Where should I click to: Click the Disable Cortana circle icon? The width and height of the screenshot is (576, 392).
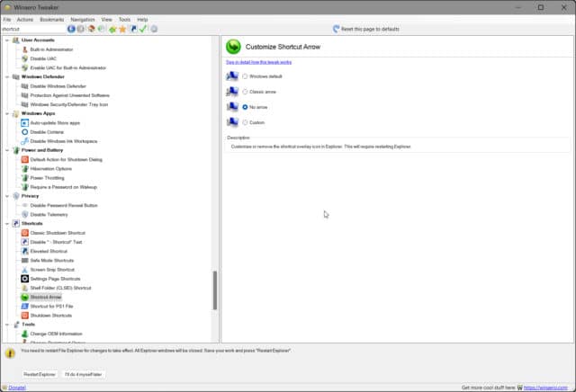click(x=24, y=132)
